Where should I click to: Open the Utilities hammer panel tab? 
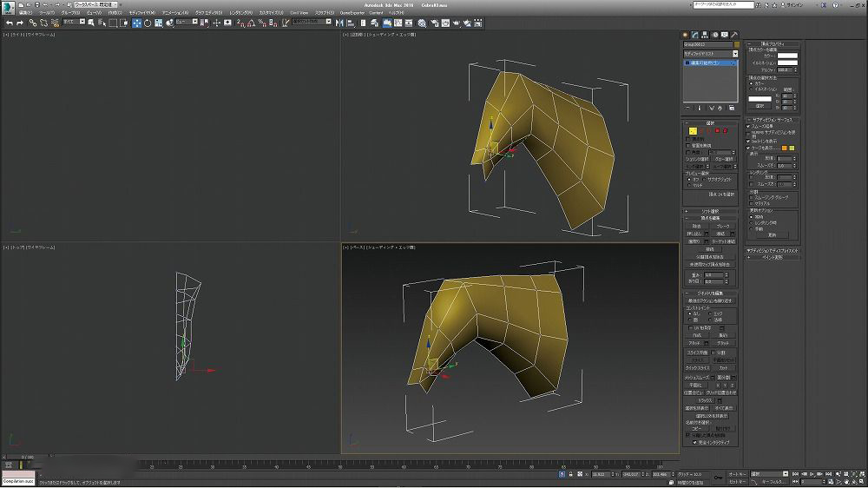[734, 35]
